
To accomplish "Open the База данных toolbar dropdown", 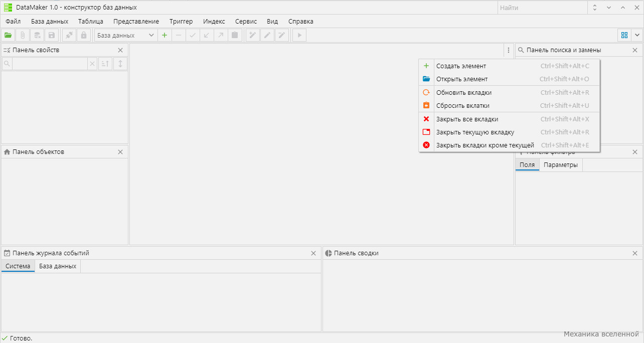I will coord(125,35).
